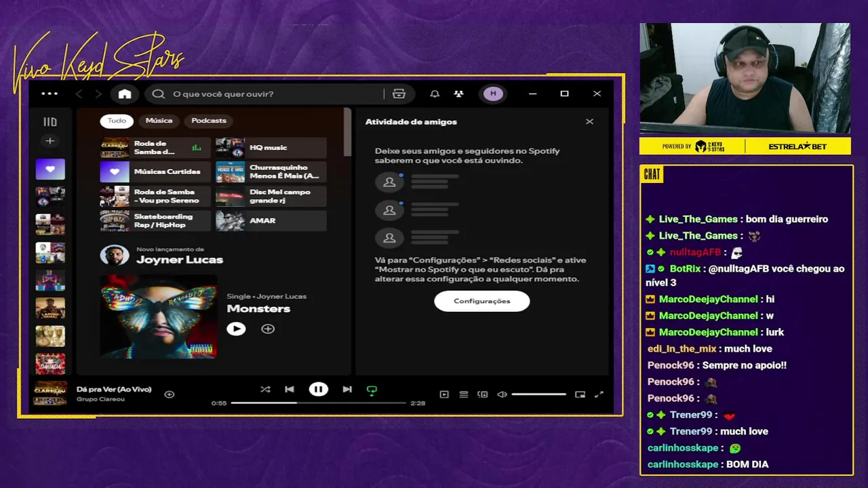This screenshot has width=868, height=488.
Task: Open Joyner Lucas artist link
Action: pyautogui.click(x=179, y=260)
